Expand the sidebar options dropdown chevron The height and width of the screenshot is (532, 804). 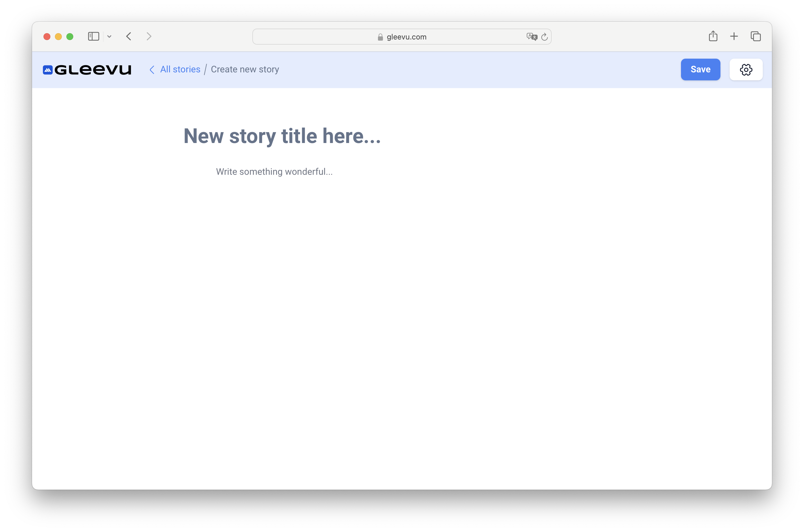tap(109, 36)
